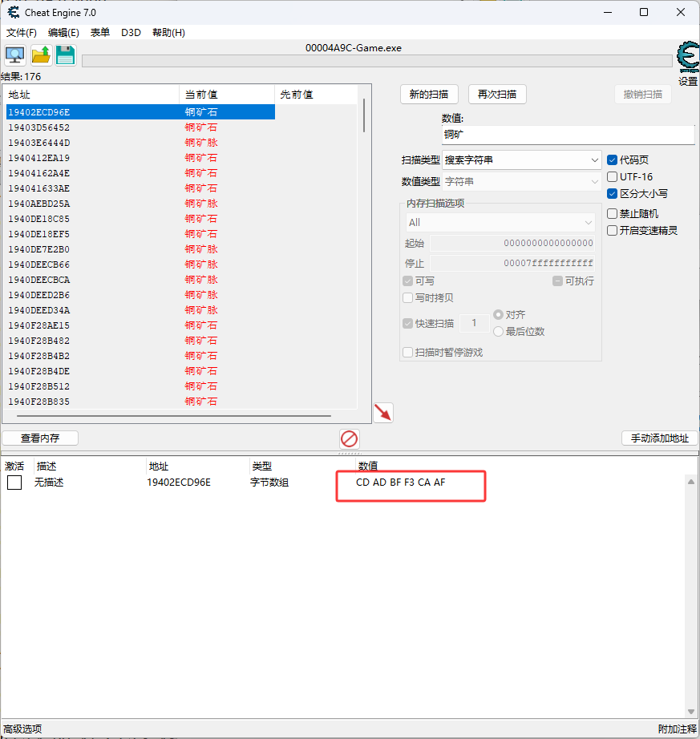Image resolution: width=700 pixels, height=739 pixels.
Task: Open 高级选项 at the bottom
Action: pyautogui.click(x=22, y=729)
